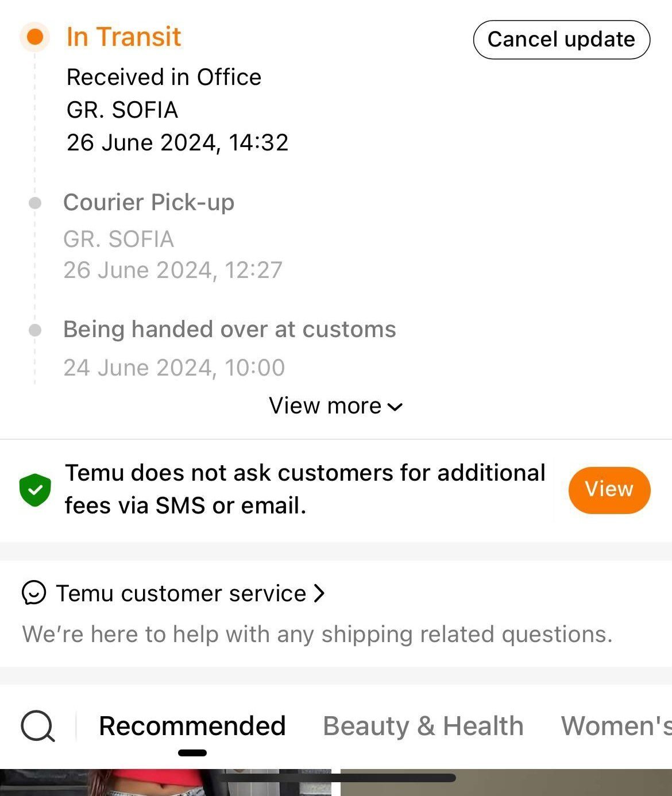This screenshot has height=796, width=672.
Task: Expand tracking history with View more
Action: [325, 406]
